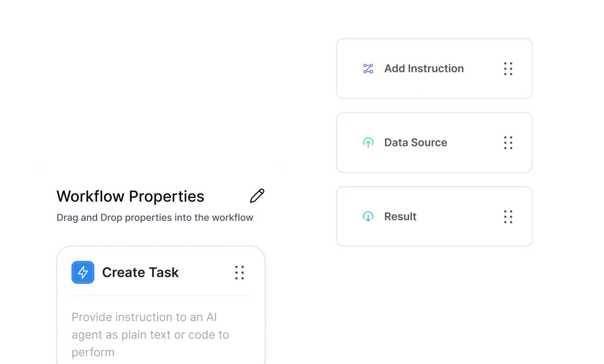The image size is (604, 364).
Task: Click the blue lightning bolt Create Task icon
Action: (x=83, y=272)
